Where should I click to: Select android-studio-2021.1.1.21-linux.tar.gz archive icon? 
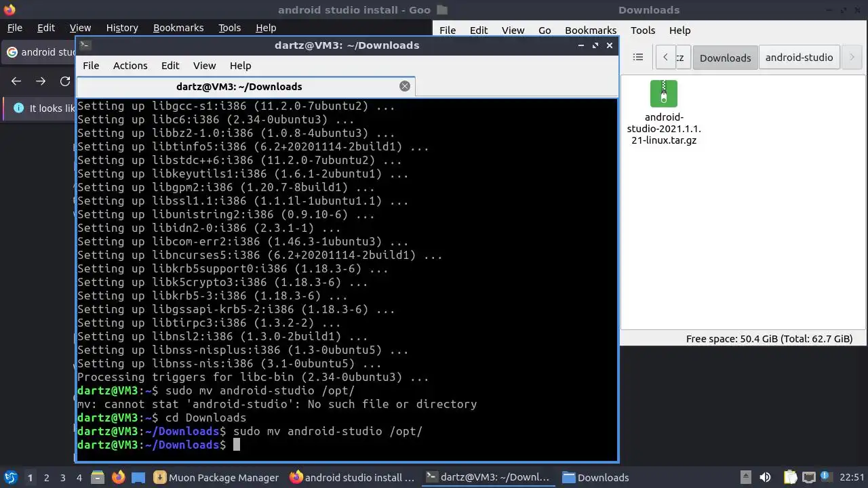click(x=663, y=94)
